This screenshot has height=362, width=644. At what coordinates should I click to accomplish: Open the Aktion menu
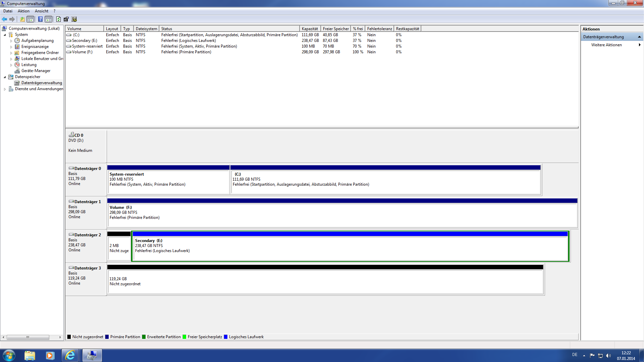click(x=23, y=11)
